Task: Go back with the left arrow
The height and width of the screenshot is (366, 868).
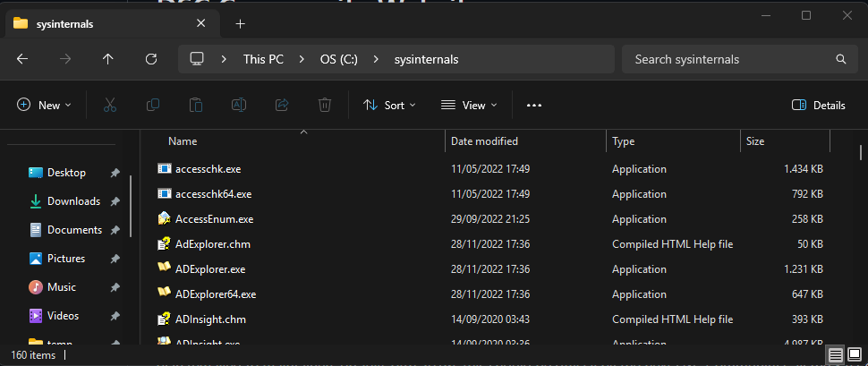Action: point(22,59)
